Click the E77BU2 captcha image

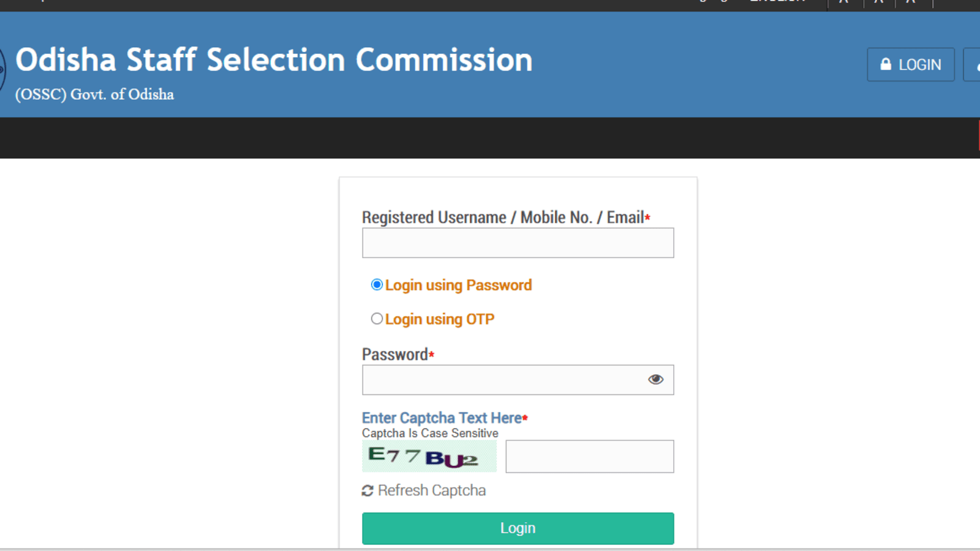(x=429, y=457)
